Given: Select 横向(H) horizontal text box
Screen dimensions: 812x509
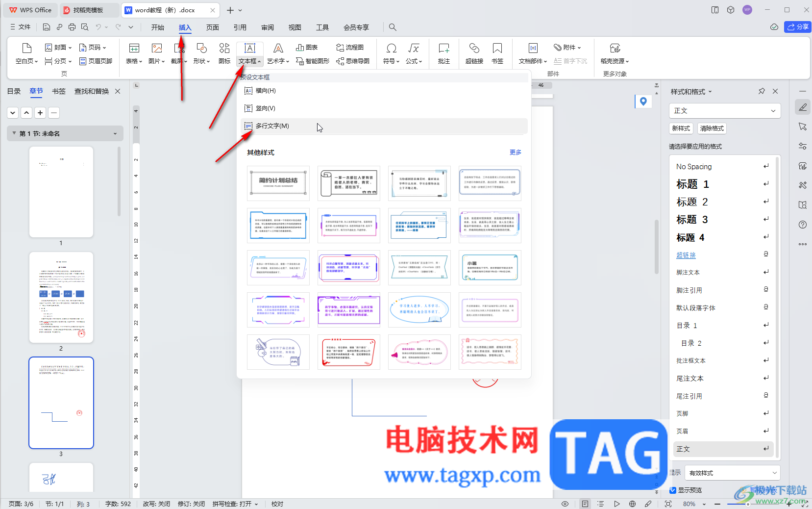Looking at the screenshot, I should (384, 91).
